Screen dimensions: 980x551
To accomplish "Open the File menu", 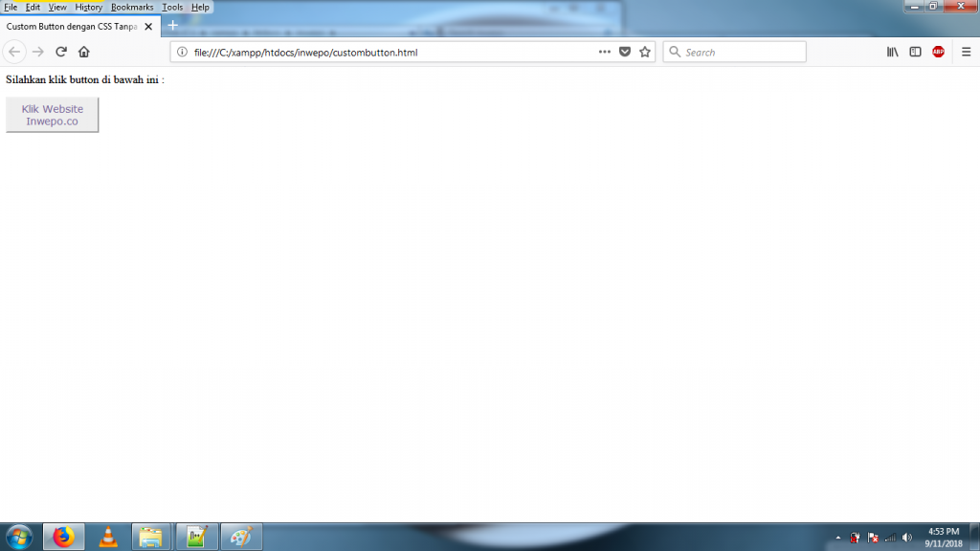I will (11, 7).
